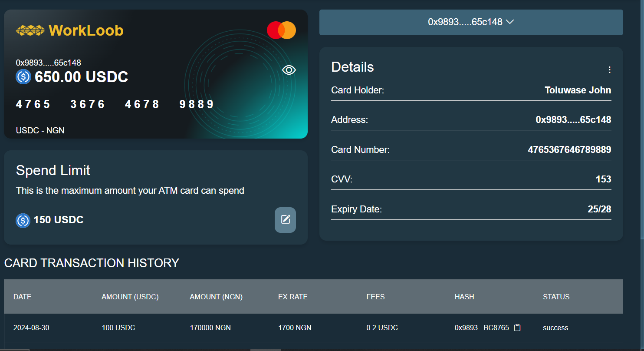This screenshot has width=644, height=351.
Task: Click the expiry date 25/28
Action: click(599, 209)
